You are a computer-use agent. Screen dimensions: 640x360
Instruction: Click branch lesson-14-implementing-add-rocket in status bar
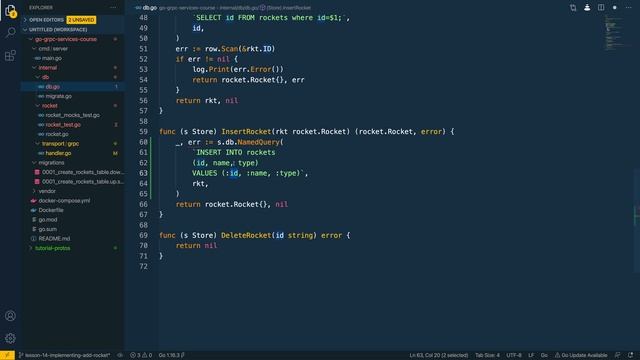[x=65, y=355]
